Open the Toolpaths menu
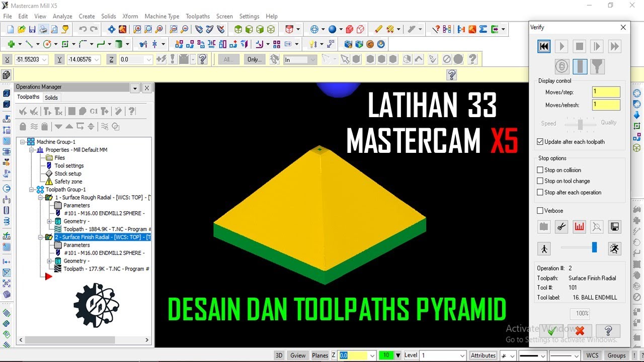 pyautogui.click(x=198, y=16)
